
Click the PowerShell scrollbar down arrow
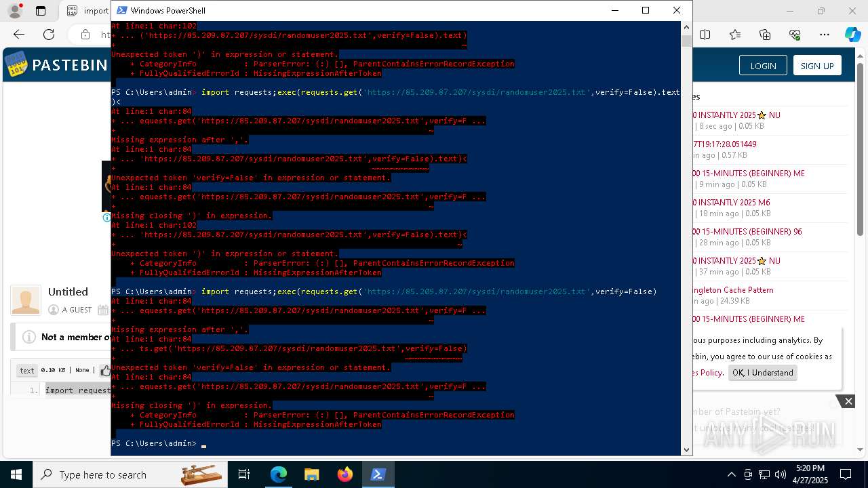[x=686, y=449]
